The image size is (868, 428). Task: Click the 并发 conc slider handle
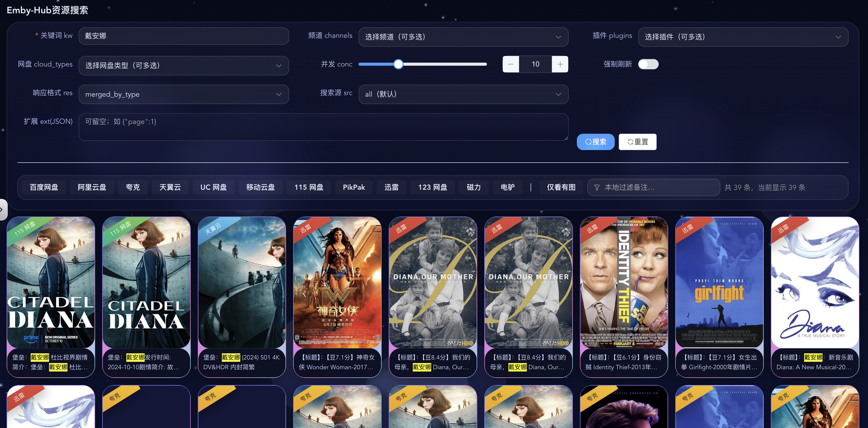click(398, 64)
